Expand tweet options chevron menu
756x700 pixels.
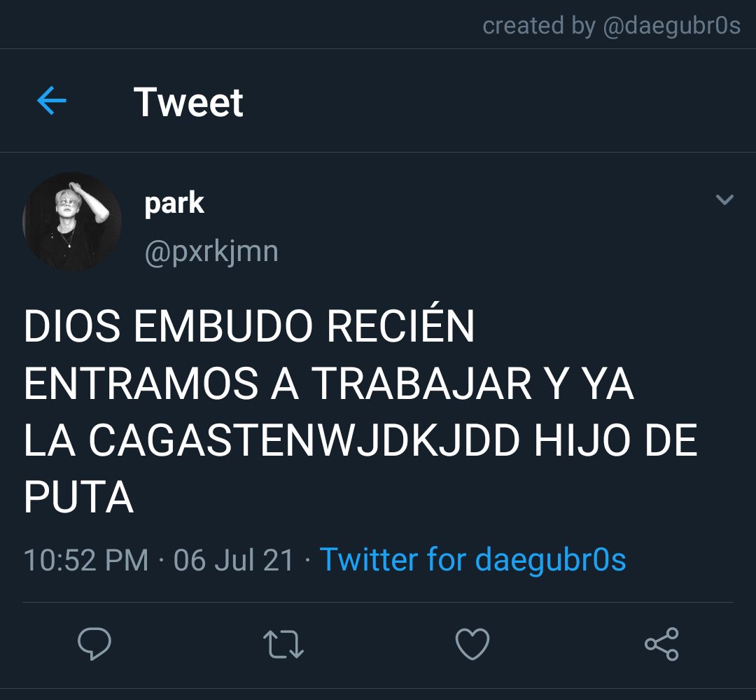[724, 199]
